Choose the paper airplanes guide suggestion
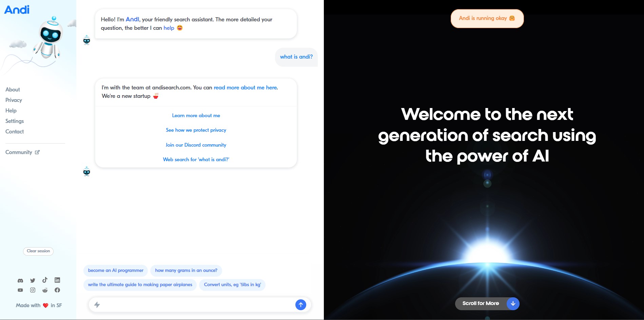Viewport: 644px width, 320px height. click(140, 285)
